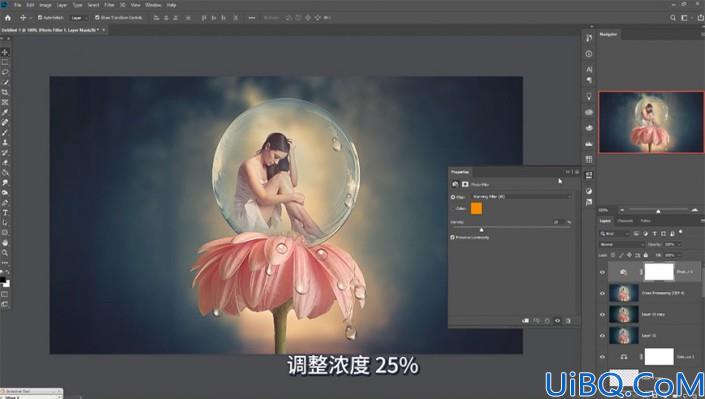Click the Density percentage input field

(x=558, y=222)
